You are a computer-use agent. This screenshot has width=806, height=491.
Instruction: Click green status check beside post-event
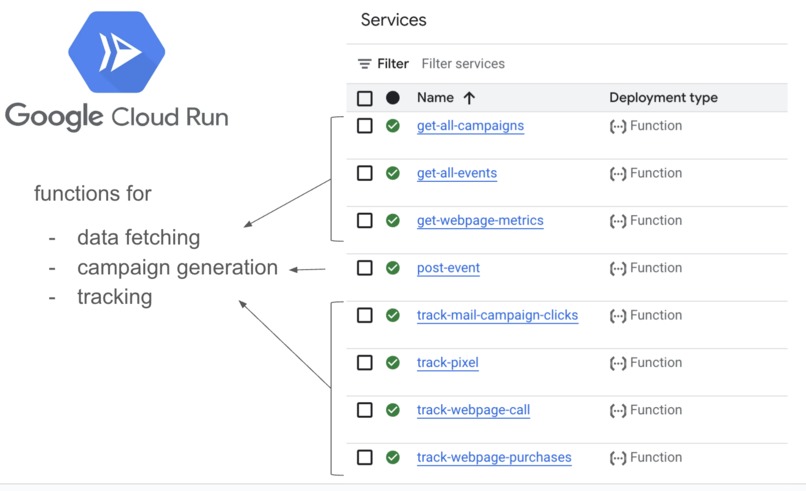coord(393,268)
